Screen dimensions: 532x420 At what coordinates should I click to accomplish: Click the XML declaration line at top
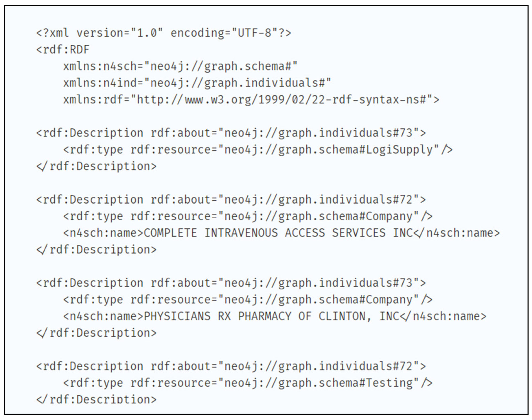click(x=164, y=33)
